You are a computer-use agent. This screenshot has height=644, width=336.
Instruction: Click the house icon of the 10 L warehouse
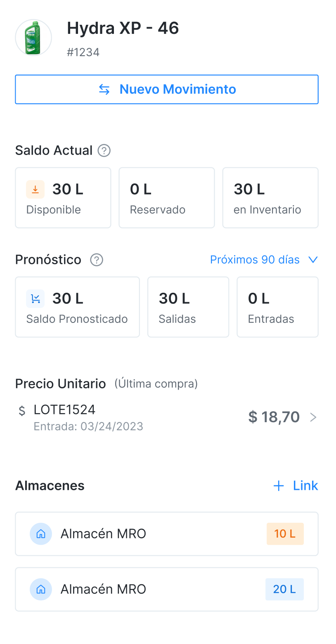click(41, 534)
